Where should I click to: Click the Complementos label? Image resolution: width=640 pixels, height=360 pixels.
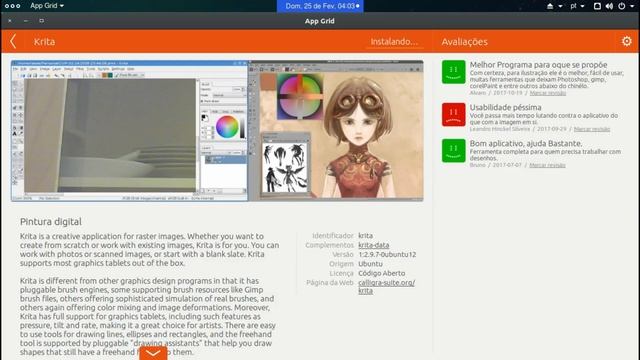(329, 245)
